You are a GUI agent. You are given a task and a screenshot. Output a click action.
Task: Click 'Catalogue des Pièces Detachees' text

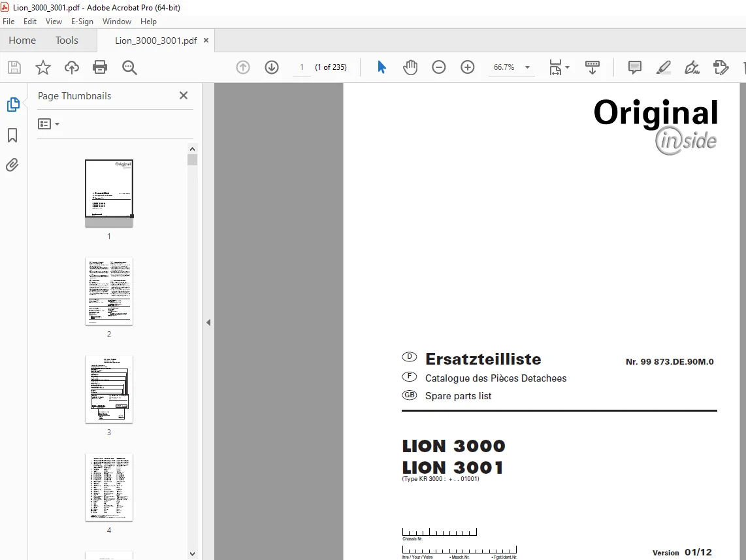point(496,378)
